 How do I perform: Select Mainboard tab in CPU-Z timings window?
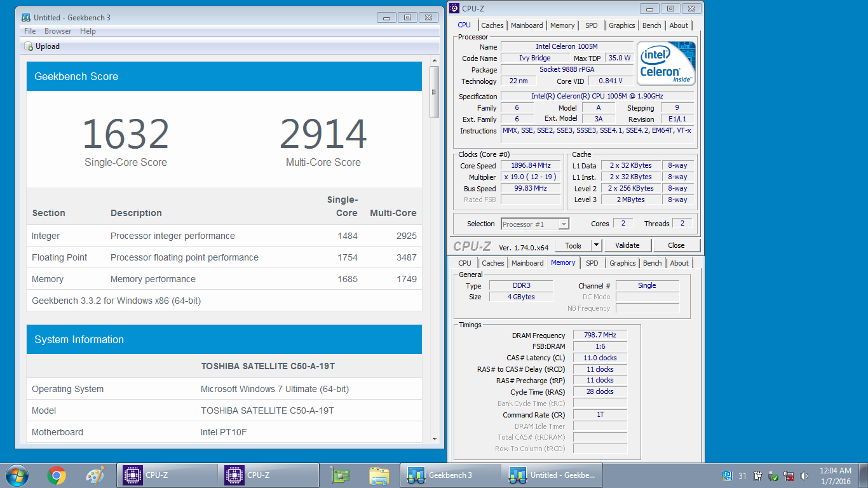527,263
